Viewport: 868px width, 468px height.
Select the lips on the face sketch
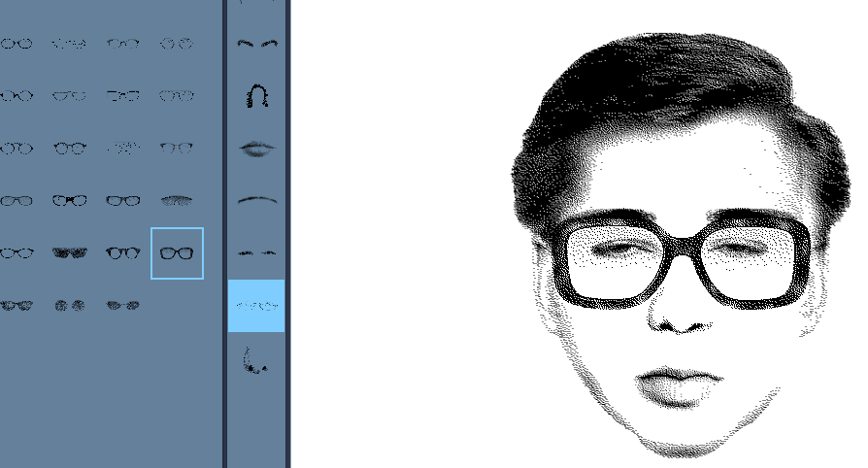pos(679,384)
